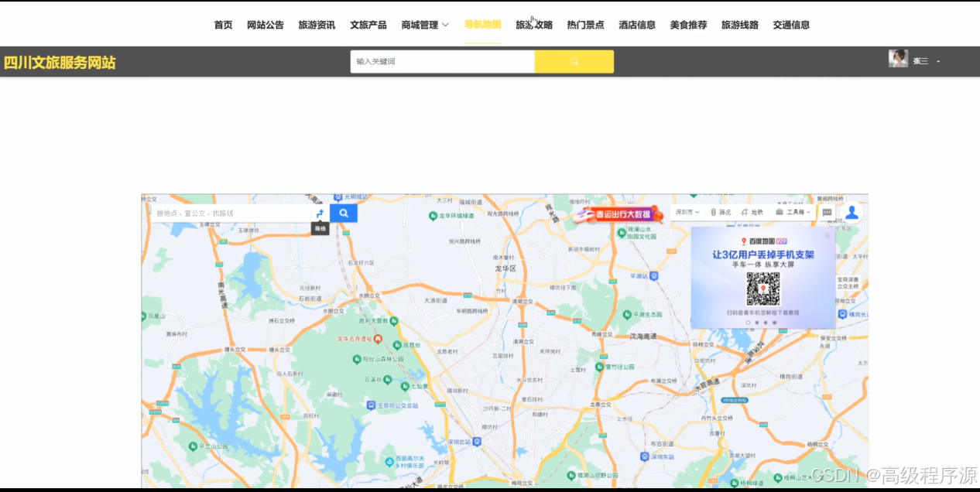Open 美食推荐 menu item
This screenshot has width=980, height=492.
click(x=688, y=25)
